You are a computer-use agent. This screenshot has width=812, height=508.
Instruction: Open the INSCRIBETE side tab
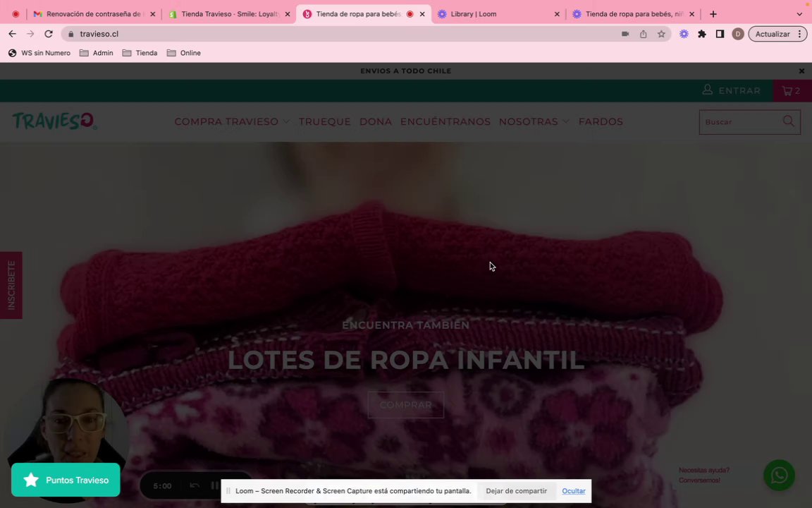point(11,285)
